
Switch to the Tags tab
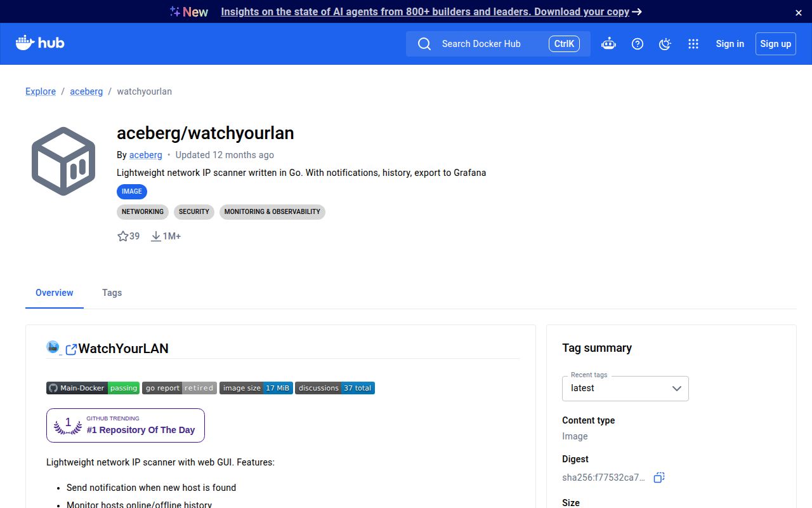pyautogui.click(x=112, y=293)
